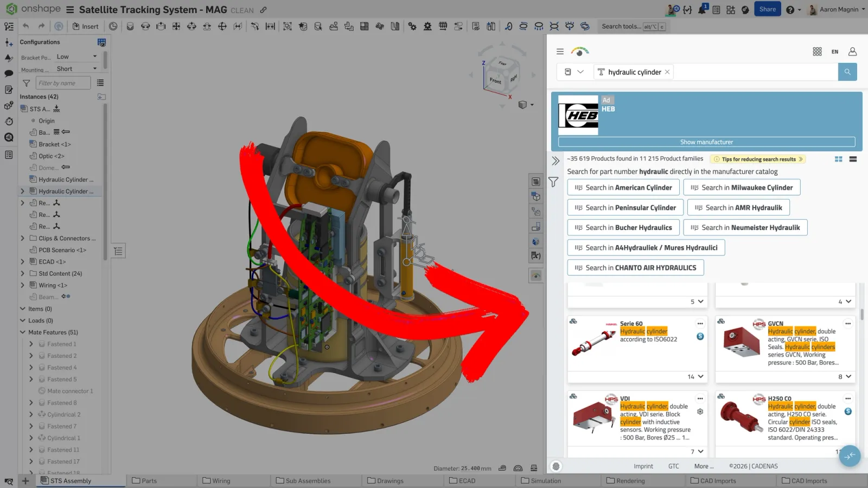Screen dimensions: 868x488
Task: Click the Show manufacturer button for HEB
Action: point(706,142)
